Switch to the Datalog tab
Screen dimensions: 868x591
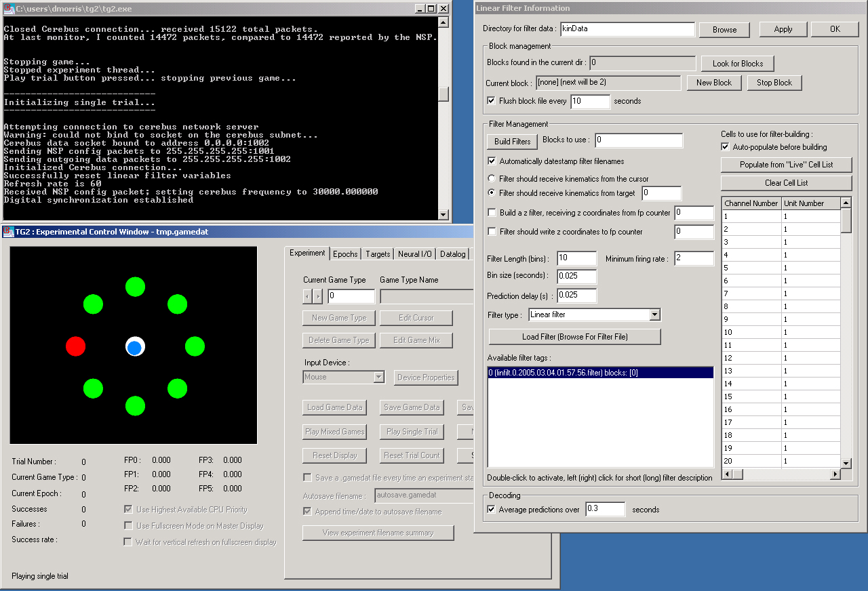(452, 254)
